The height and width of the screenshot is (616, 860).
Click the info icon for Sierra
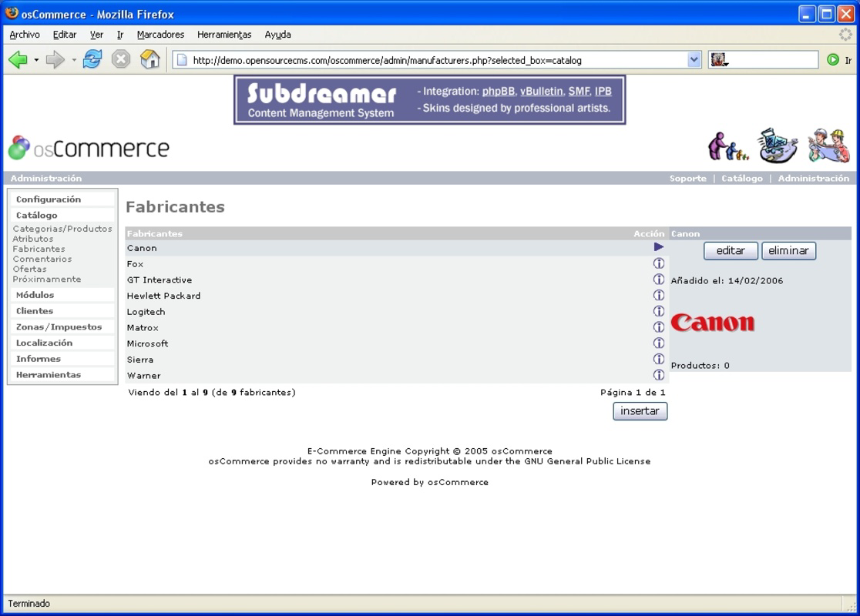659,359
